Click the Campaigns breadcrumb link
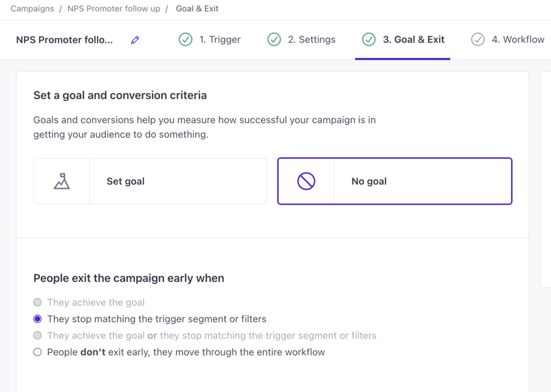This screenshot has height=392, width=551. 32,9
